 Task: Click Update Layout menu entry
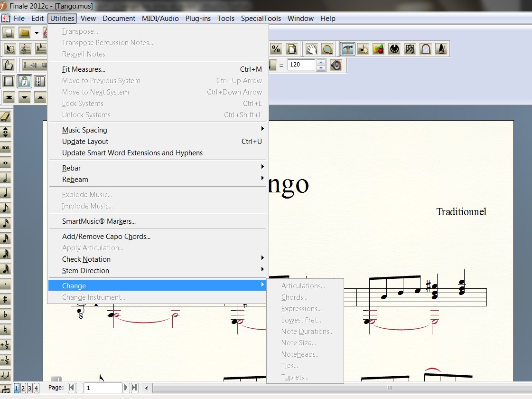point(85,142)
